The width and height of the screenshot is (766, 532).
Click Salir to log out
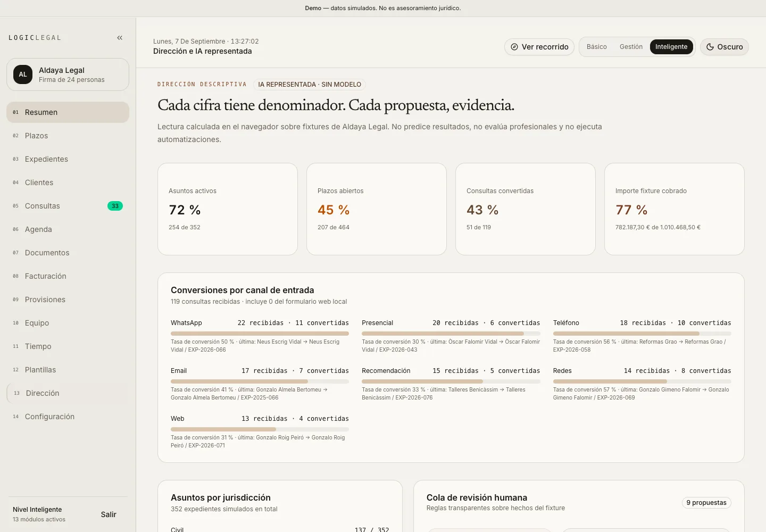click(109, 514)
